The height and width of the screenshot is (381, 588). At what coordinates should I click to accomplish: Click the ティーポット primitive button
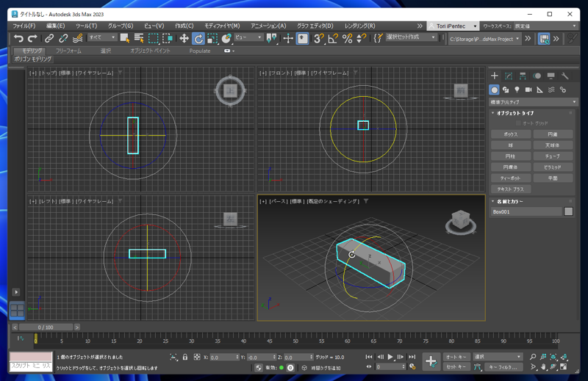coord(511,178)
